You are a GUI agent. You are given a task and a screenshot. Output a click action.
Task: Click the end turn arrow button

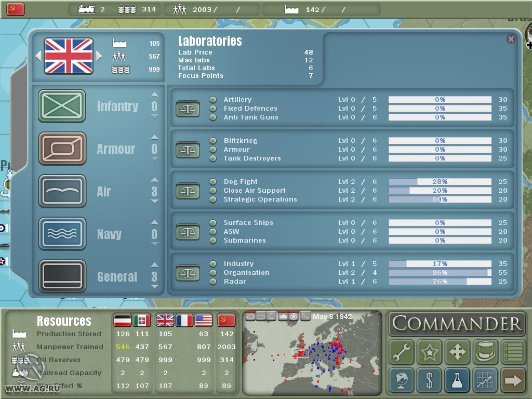[x=513, y=380]
